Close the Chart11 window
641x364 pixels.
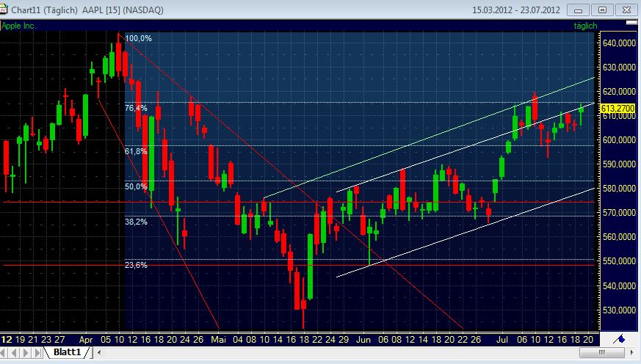coord(626,10)
